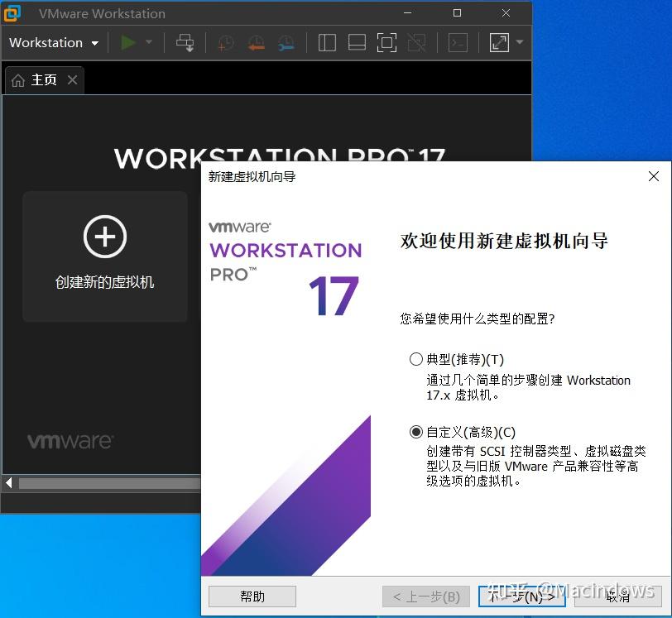Open the Workstation menu
Image resolution: width=672 pixels, height=618 pixels.
(x=54, y=43)
